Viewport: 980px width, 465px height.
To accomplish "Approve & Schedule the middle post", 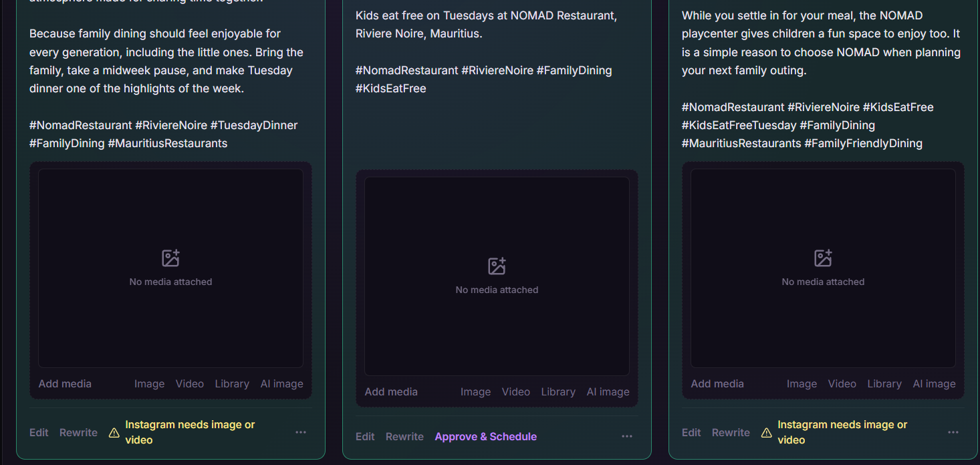I will pyautogui.click(x=486, y=437).
